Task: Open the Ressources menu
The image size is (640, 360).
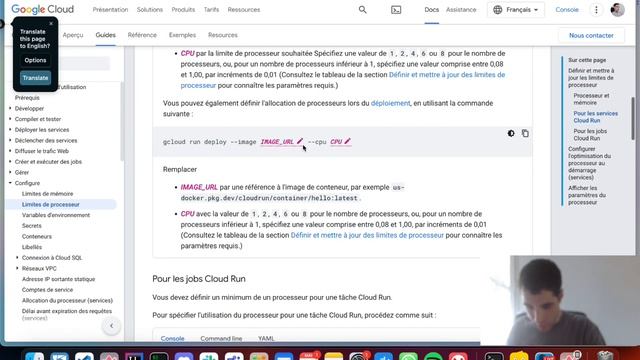Action: tap(244, 10)
